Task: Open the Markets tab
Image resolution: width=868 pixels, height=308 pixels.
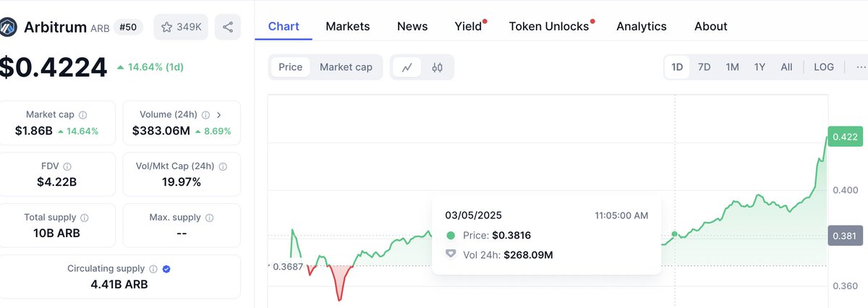Action: tap(348, 26)
